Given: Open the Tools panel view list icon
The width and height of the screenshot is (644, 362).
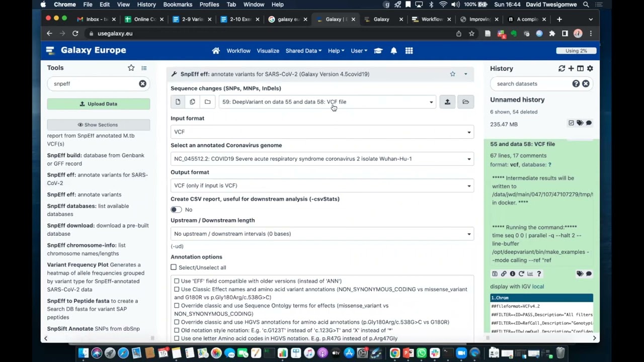Looking at the screenshot, I should (144, 68).
